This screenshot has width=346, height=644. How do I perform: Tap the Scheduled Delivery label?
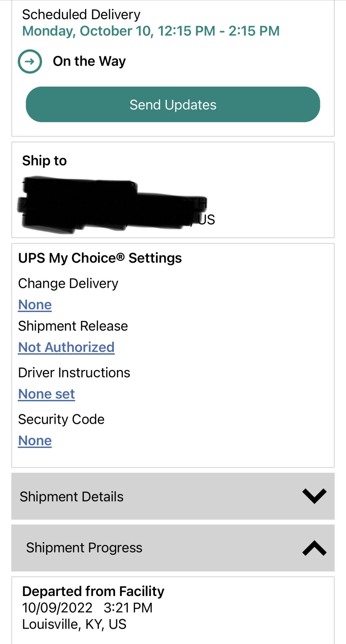[x=81, y=14]
